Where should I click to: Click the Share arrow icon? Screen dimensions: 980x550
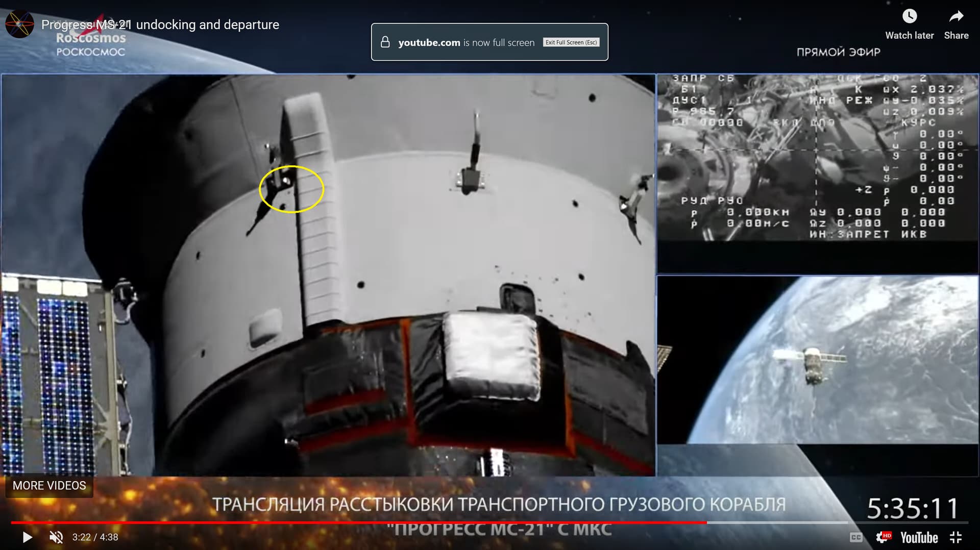[955, 17]
